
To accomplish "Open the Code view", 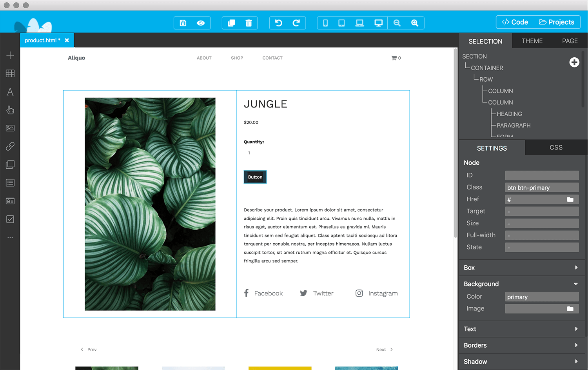I will tap(514, 22).
